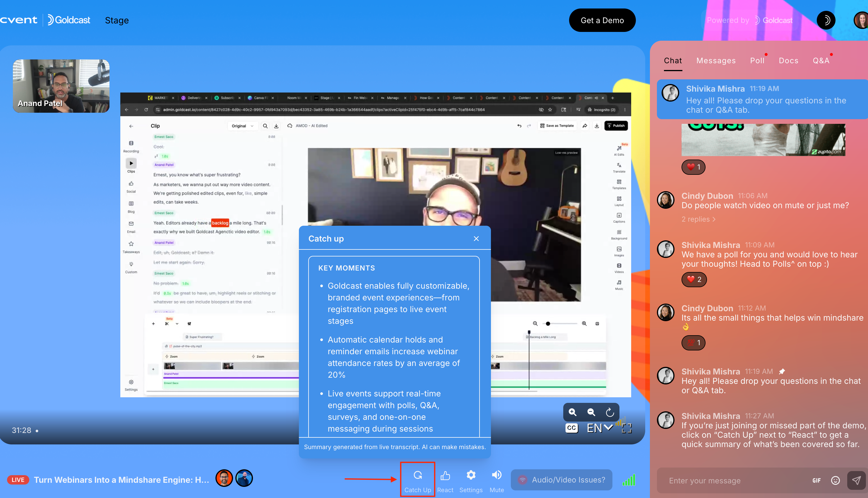Click the Catch Up icon in bottom bar
This screenshot has width=868, height=498.
point(417,480)
